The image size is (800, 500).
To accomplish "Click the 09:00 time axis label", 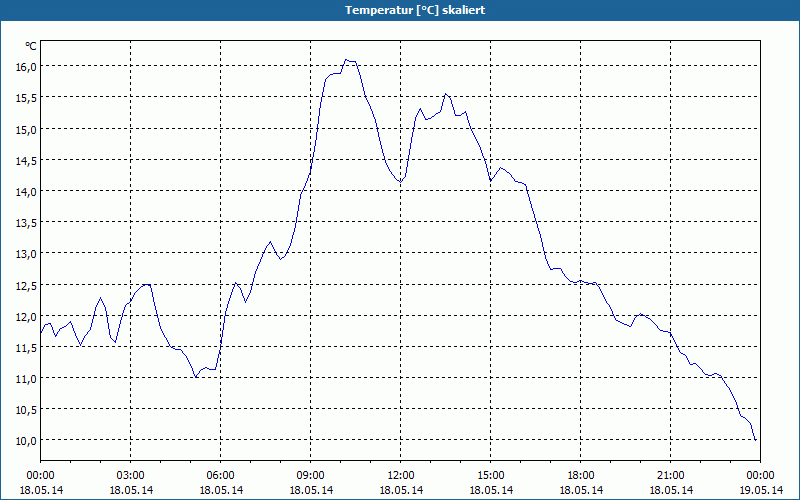I will [x=311, y=476].
